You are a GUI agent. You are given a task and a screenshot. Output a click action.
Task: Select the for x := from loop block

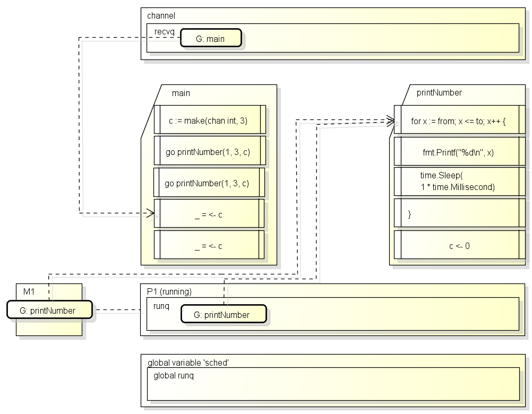point(460,119)
